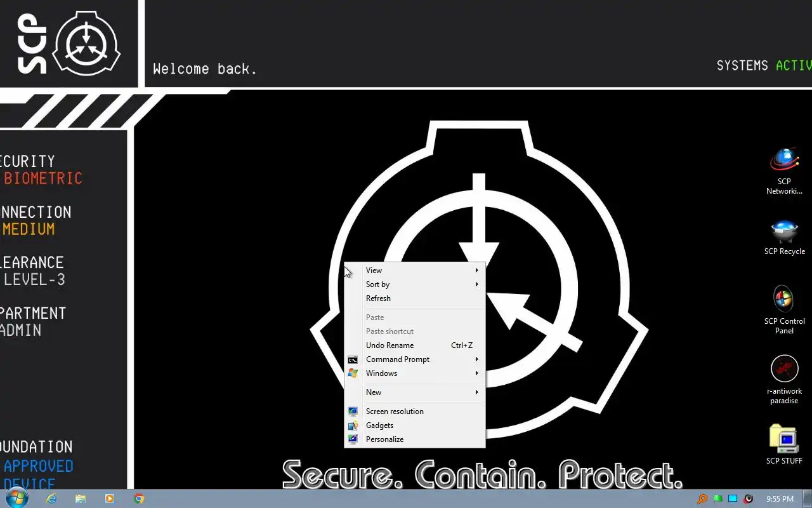Screen dimensions: 812x508
Task: Open the Command Prompt menu entry
Action: pos(415,359)
